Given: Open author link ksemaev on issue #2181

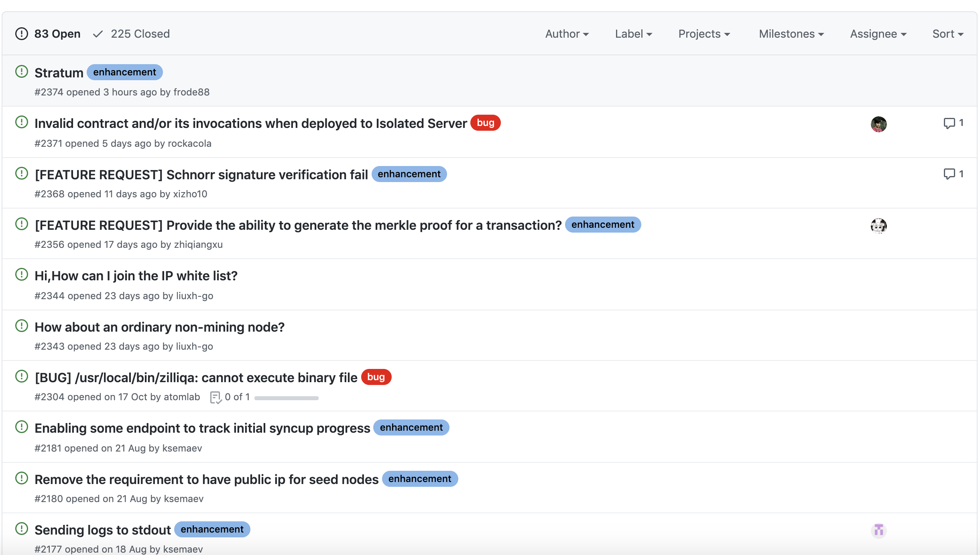Looking at the screenshot, I should 182,448.
